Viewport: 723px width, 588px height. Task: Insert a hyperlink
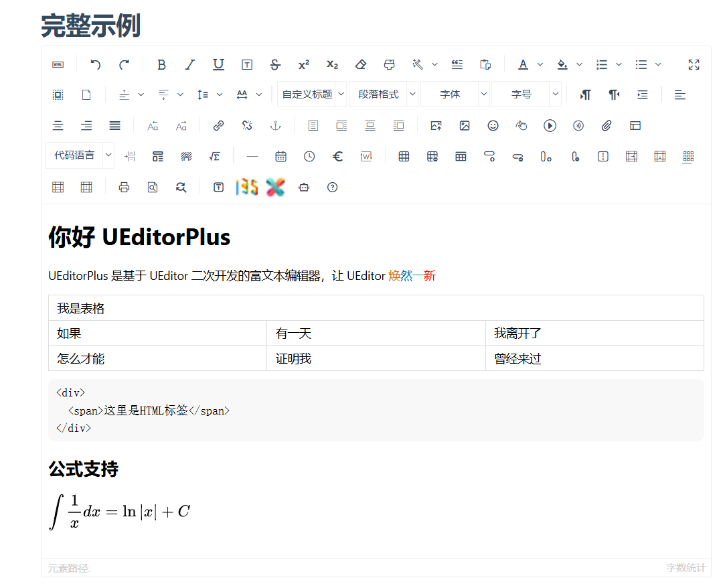click(218, 125)
